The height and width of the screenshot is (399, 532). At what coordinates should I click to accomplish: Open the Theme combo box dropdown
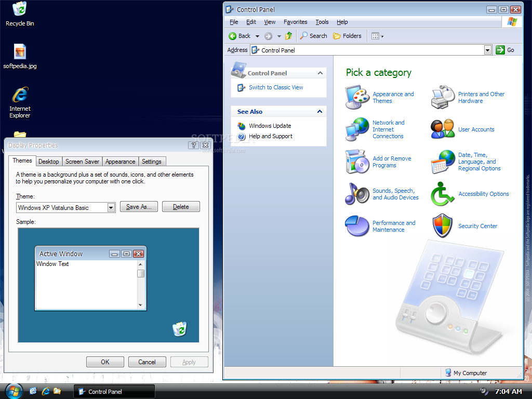[x=111, y=208]
